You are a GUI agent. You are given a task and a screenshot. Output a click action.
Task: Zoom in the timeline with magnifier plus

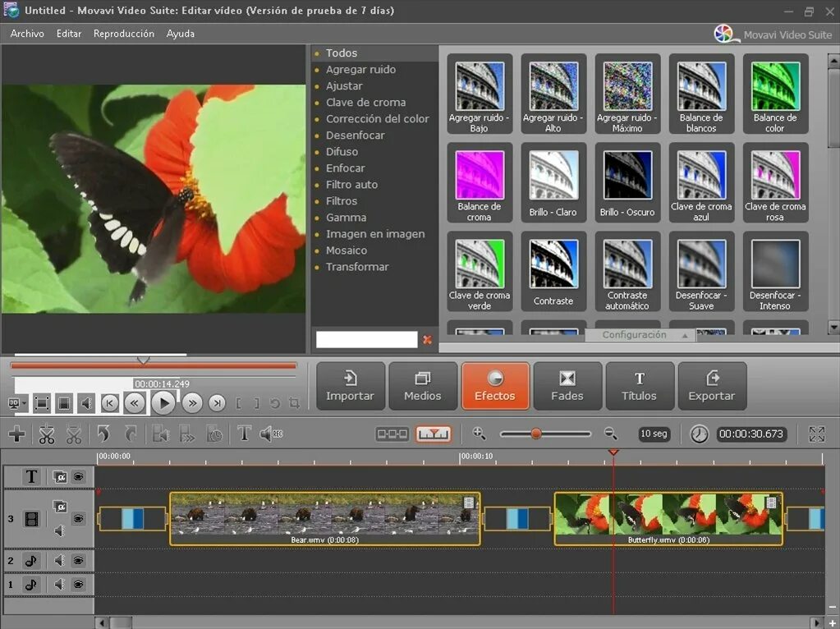tap(479, 434)
